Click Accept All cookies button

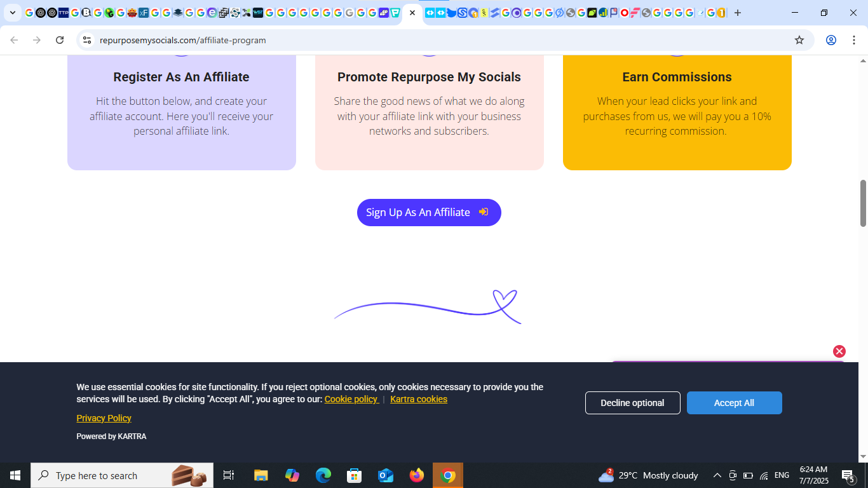tap(734, 403)
